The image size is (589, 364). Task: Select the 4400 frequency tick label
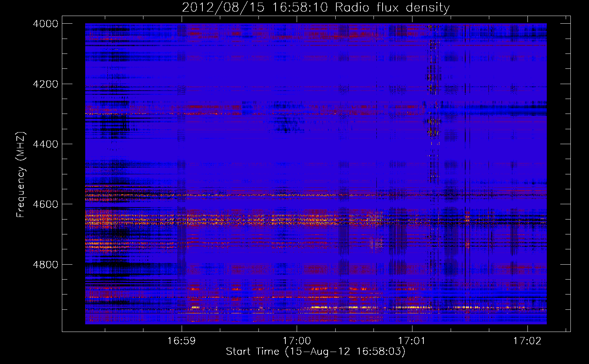(46, 144)
